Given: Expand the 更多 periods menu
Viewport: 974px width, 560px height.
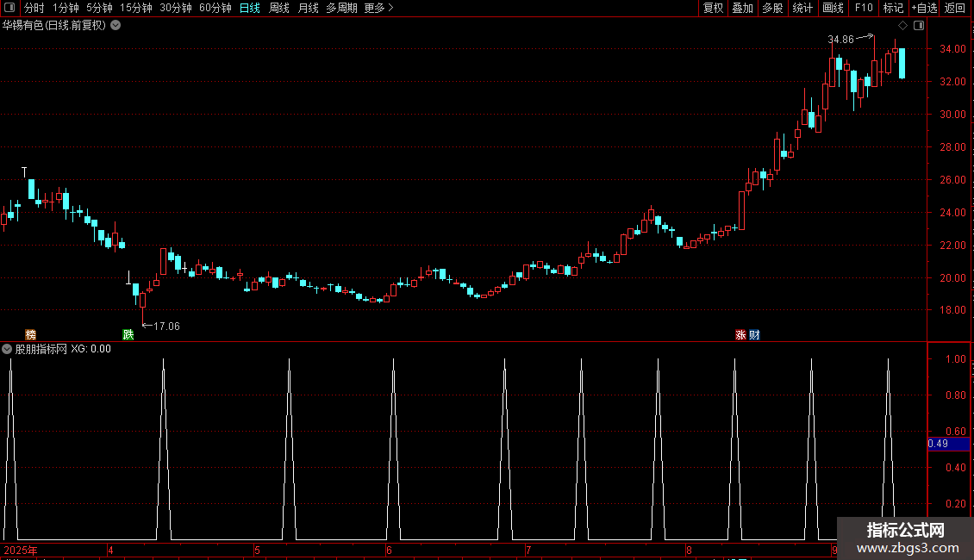Looking at the screenshot, I should click(x=378, y=8).
